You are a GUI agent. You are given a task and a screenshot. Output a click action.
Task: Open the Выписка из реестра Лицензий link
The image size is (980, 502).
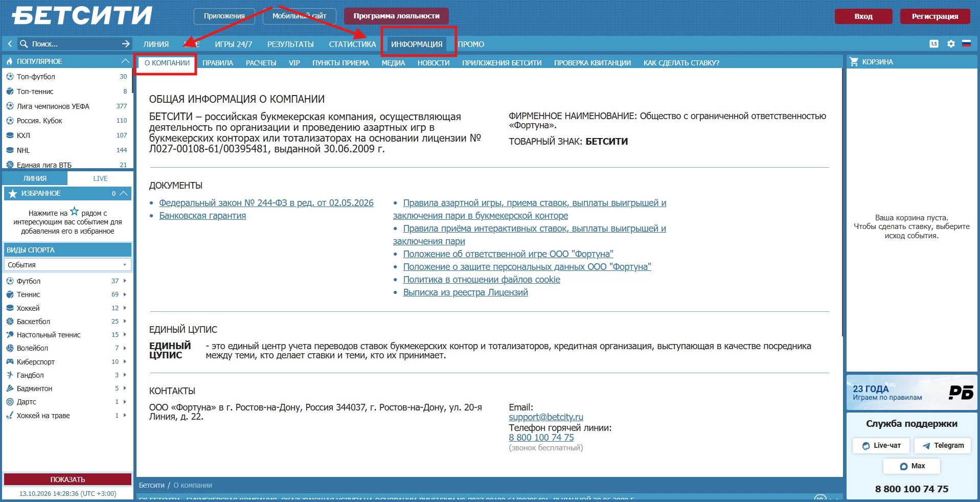tap(465, 292)
